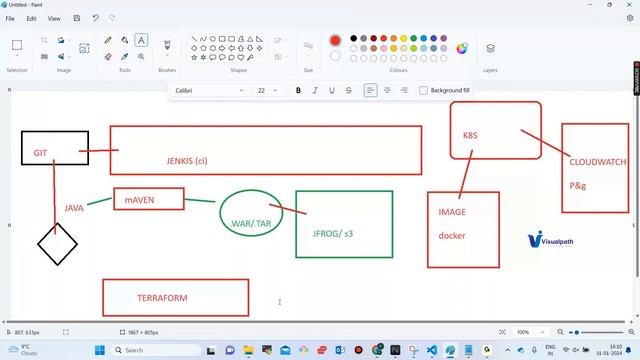Click the Brushes tool icon
Screen dimensions: 640x360
(x=167, y=44)
